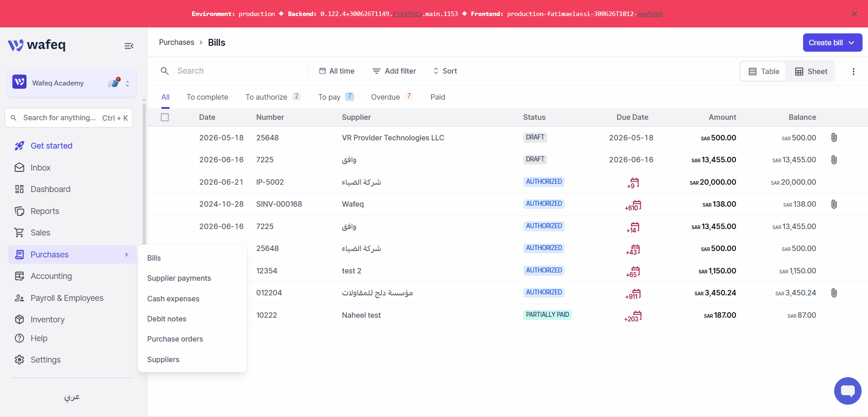Switch language using the عربي link
This screenshot has width=868, height=417.
[72, 397]
